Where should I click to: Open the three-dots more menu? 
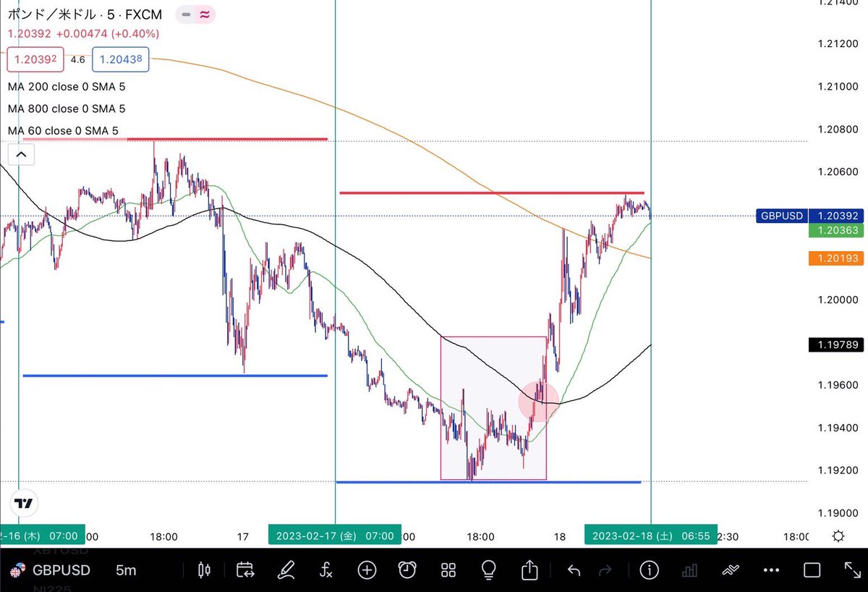(771, 570)
